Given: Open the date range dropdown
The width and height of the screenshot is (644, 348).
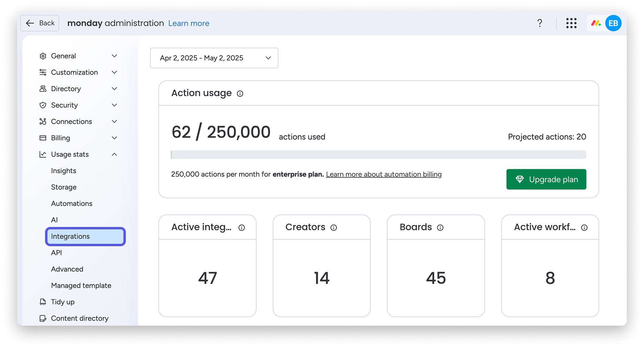Looking at the screenshot, I should pos(214,58).
